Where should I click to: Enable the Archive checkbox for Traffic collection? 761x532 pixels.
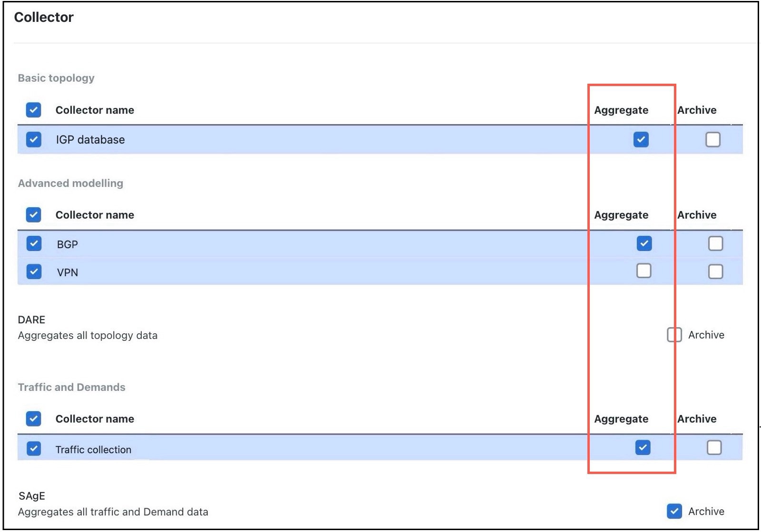pyautogui.click(x=715, y=448)
